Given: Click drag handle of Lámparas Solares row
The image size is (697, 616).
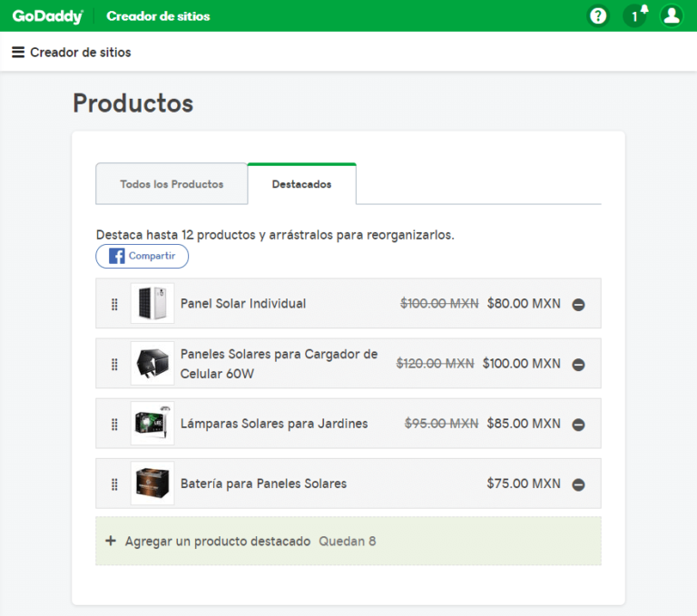Looking at the screenshot, I should 114,424.
